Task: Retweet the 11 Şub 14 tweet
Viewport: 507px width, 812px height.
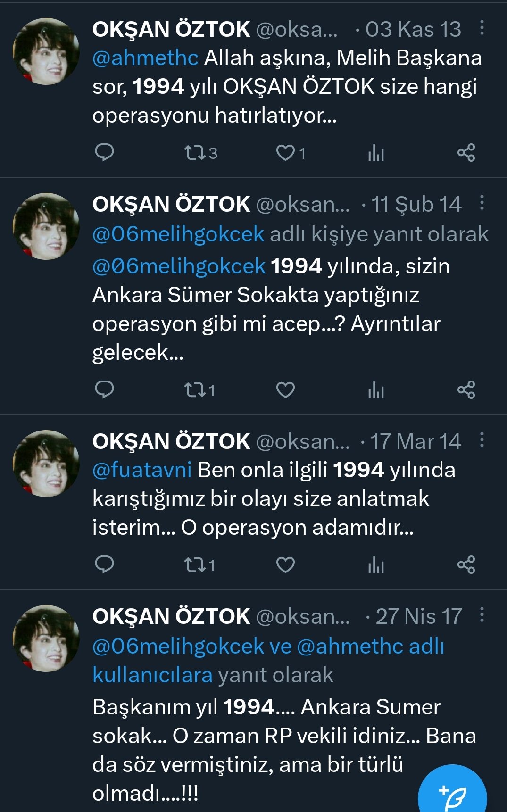Action: (200, 390)
